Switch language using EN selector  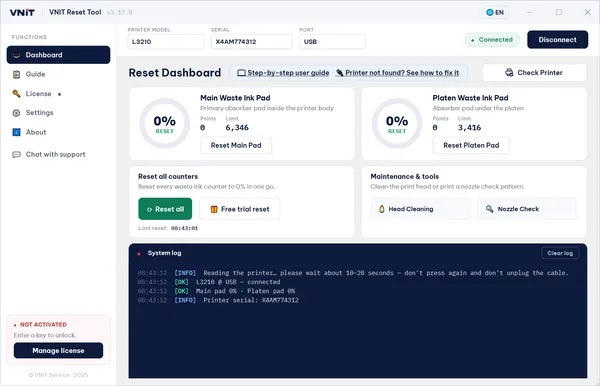(495, 12)
